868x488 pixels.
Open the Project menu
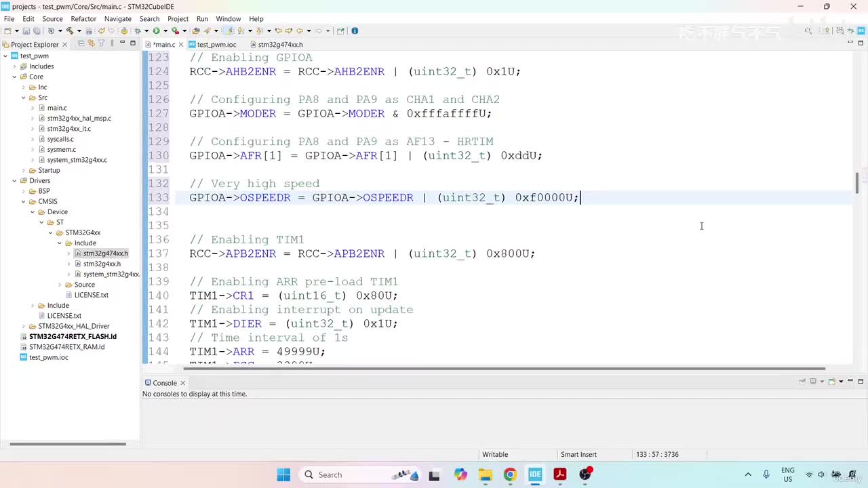point(178,19)
